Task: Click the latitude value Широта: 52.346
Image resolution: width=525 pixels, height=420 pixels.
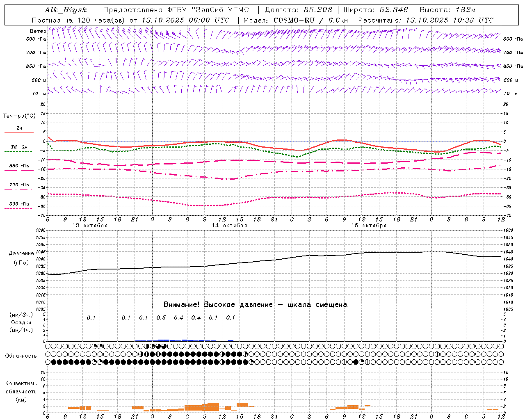Action: (376, 10)
